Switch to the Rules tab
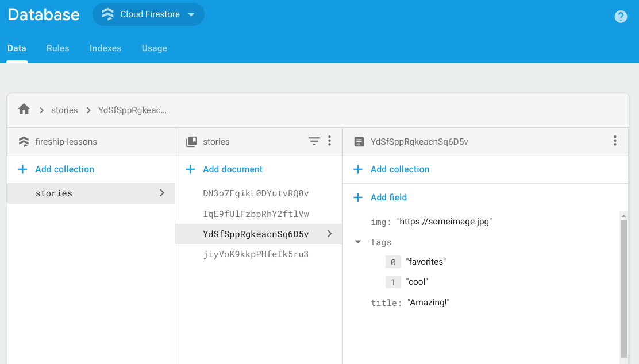This screenshot has height=364, width=639. pos(57,48)
